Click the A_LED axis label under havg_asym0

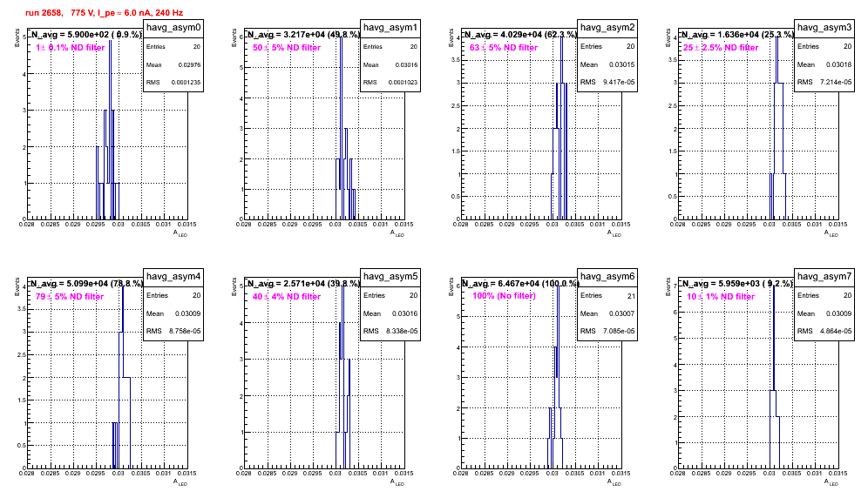tap(180, 233)
